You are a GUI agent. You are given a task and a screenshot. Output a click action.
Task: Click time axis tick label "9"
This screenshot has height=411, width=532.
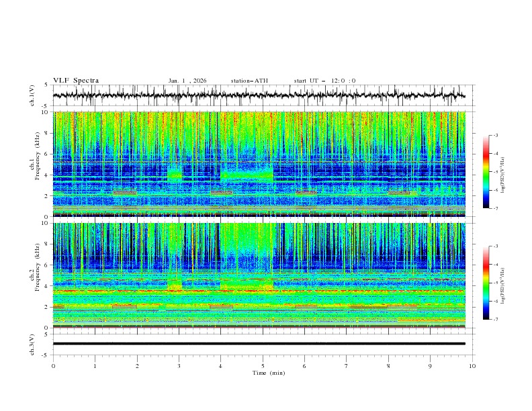point(430,366)
